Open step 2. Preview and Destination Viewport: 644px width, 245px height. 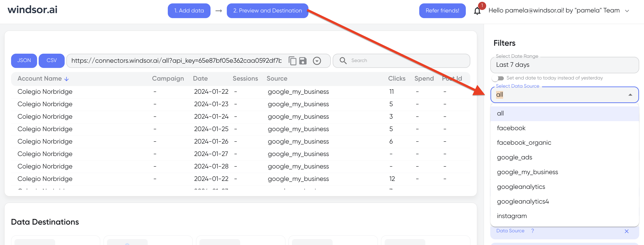click(x=268, y=11)
